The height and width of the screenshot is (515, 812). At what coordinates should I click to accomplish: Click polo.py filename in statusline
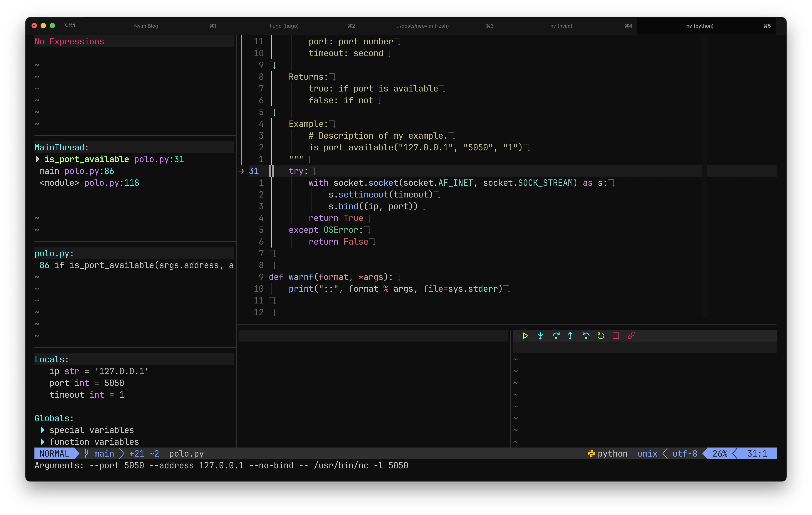[x=186, y=454]
